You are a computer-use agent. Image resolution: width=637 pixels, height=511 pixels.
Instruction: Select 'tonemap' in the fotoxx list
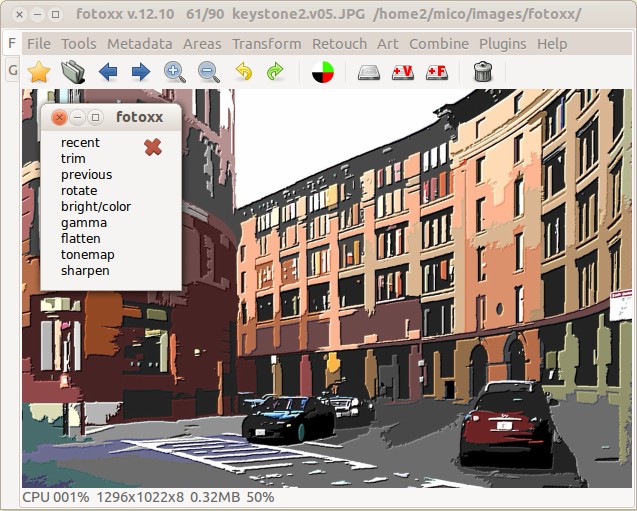(x=88, y=255)
